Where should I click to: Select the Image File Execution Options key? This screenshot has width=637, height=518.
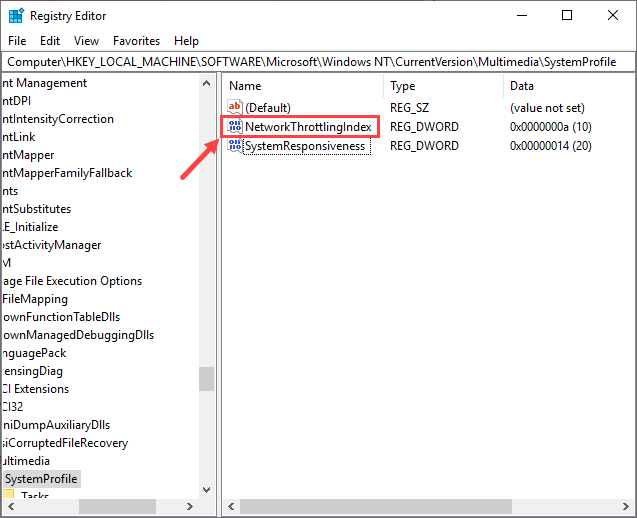(x=72, y=281)
